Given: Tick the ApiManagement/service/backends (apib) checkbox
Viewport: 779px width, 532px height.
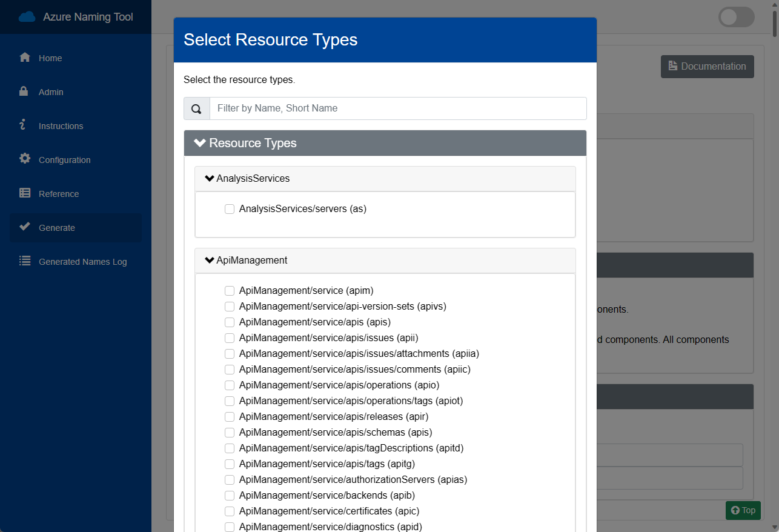Looking at the screenshot, I should click(x=230, y=496).
